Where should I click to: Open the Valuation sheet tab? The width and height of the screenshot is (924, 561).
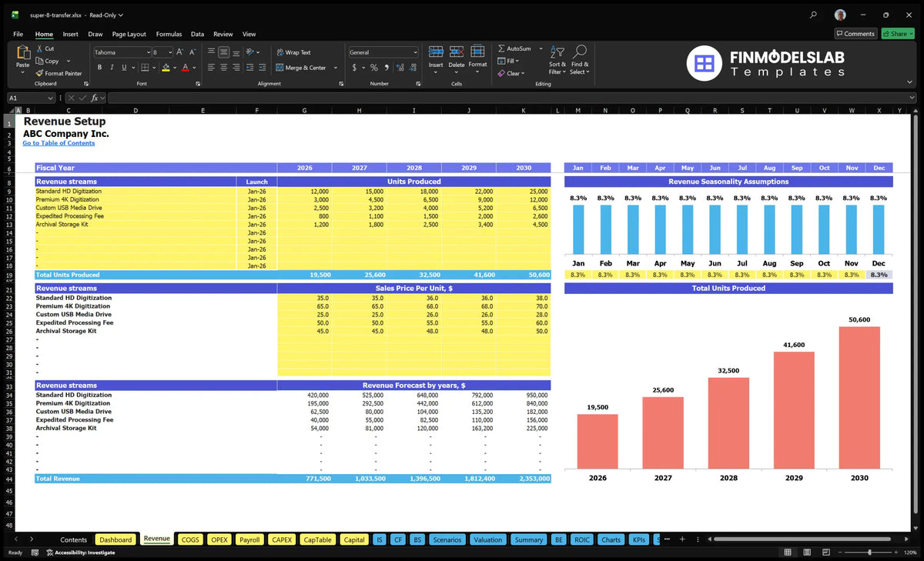[x=487, y=539]
